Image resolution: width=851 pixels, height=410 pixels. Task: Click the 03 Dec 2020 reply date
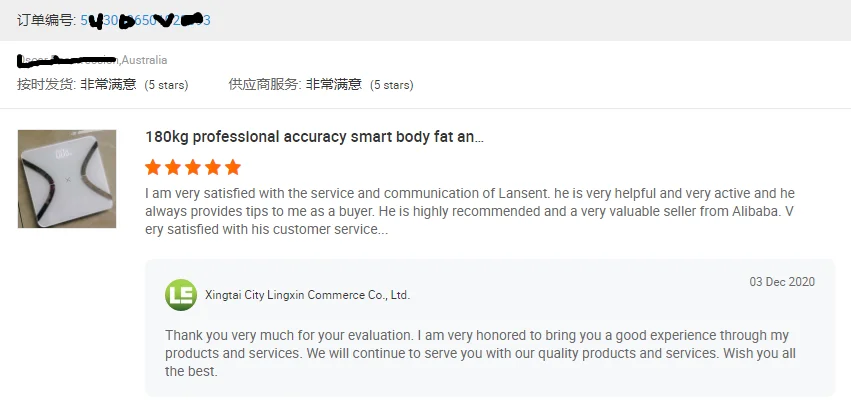782,282
